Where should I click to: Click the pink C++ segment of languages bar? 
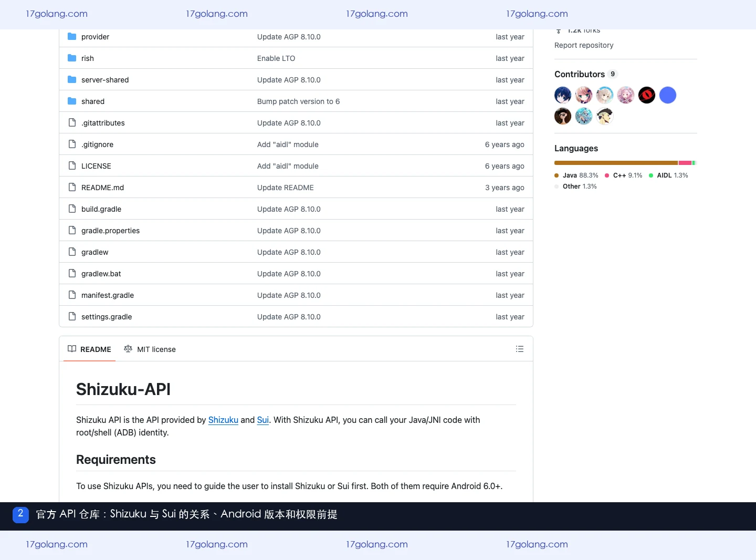pyautogui.click(x=685, y=163)
